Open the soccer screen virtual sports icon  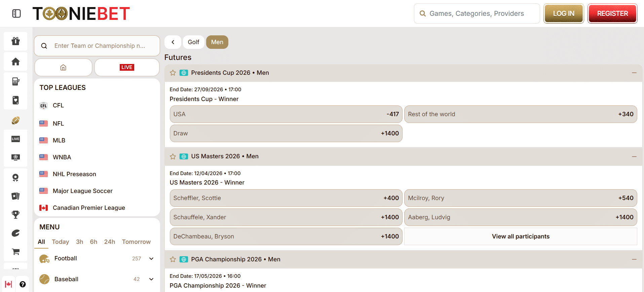point(15,157)
